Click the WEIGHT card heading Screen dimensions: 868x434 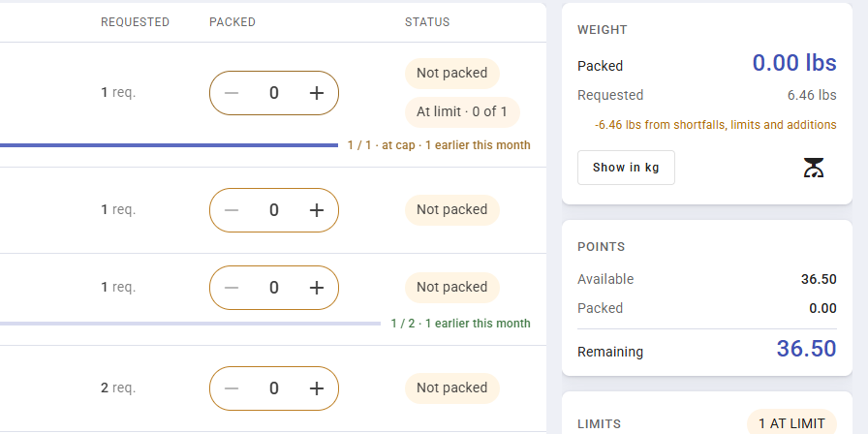603,30
